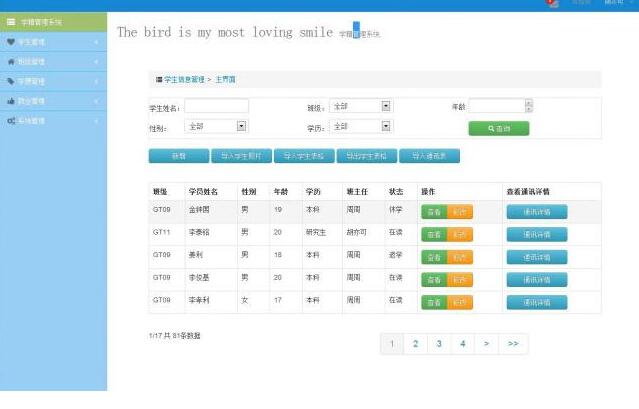This screenshot has height=409, width=639.
Task: Click the green 查看 button for GT11 row
Action: (x=434, y=234)
